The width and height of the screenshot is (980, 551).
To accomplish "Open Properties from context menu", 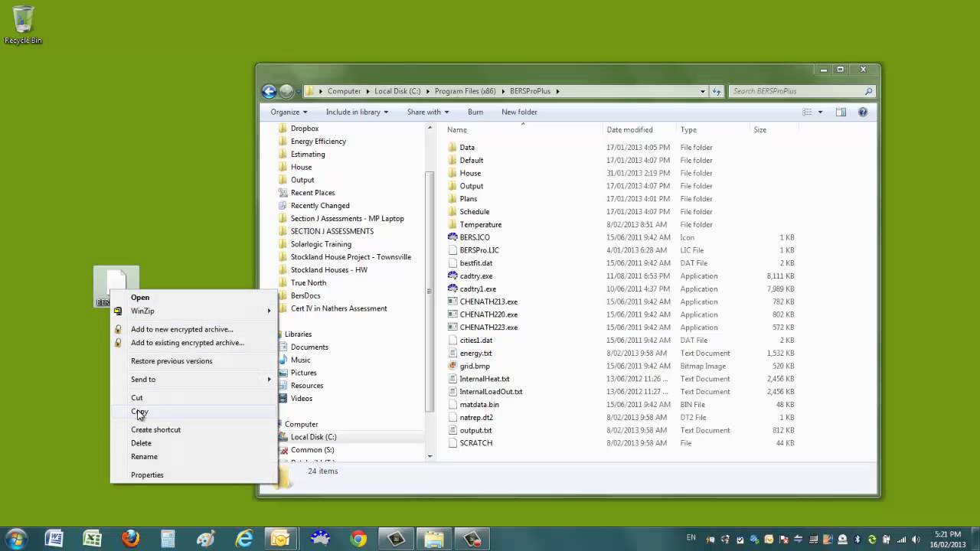I will 147,475.
